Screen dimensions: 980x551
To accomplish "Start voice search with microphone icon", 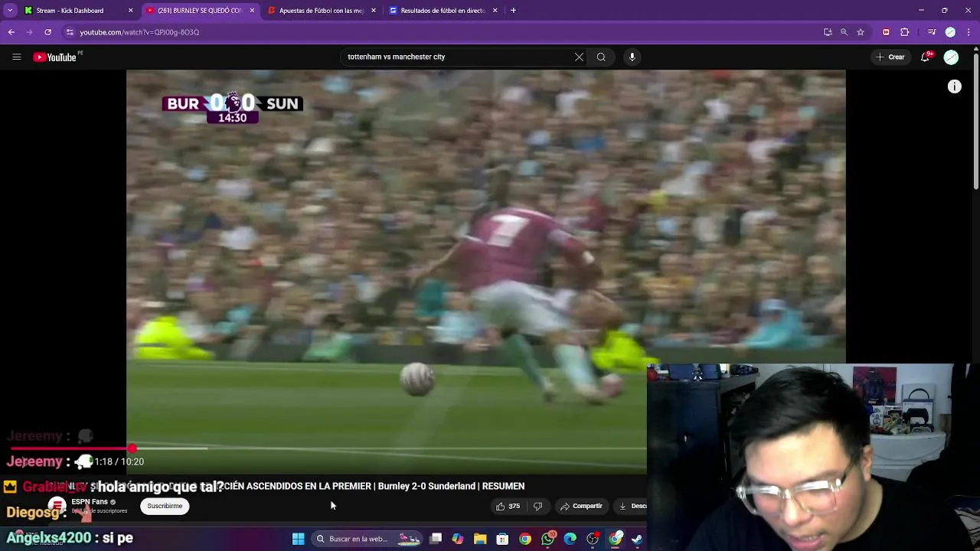I will pyautogui.click(x=632, y=57).
